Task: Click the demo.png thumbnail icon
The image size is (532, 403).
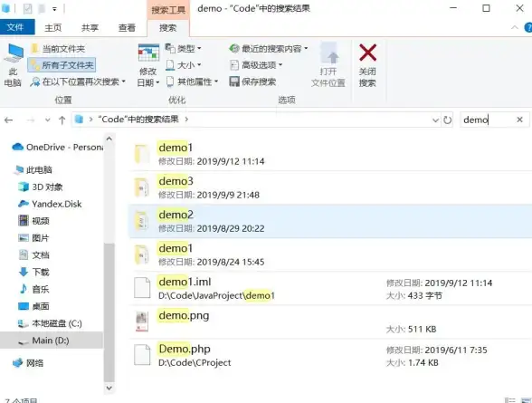Action: 142,321
